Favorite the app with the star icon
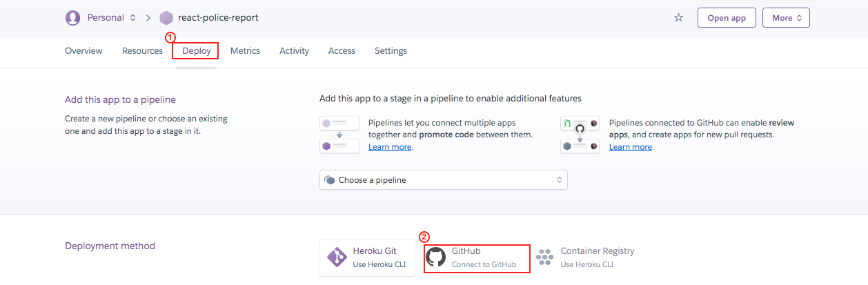This screenshot has width=868, height=285. [x=678, y=18]
